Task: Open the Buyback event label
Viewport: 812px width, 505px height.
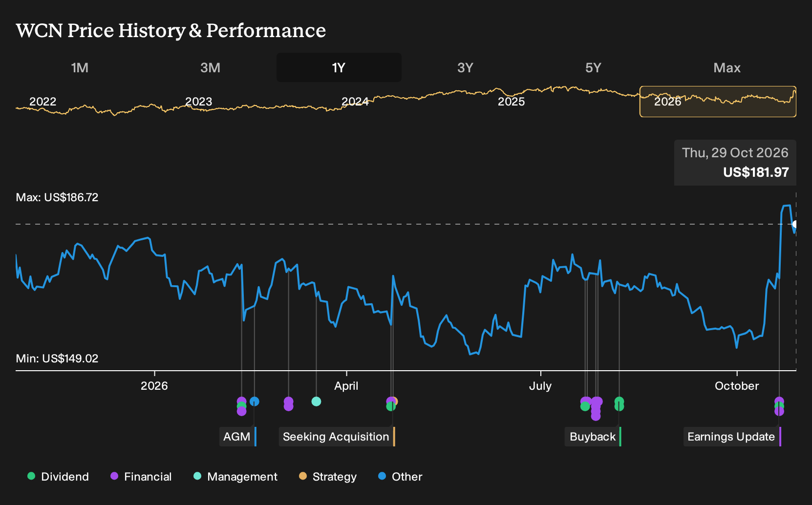Action: tap(593, 437)
